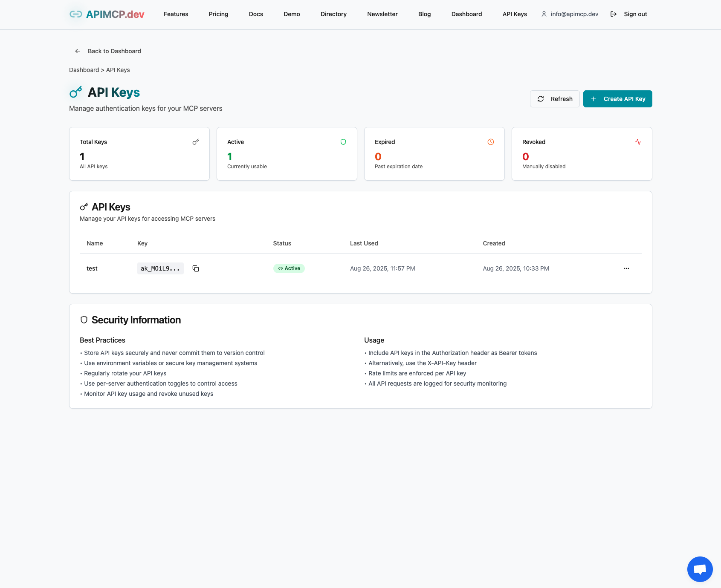721x588 pixels.
Task: Open actions menu for the test key
Action: [x=626, y=268]
